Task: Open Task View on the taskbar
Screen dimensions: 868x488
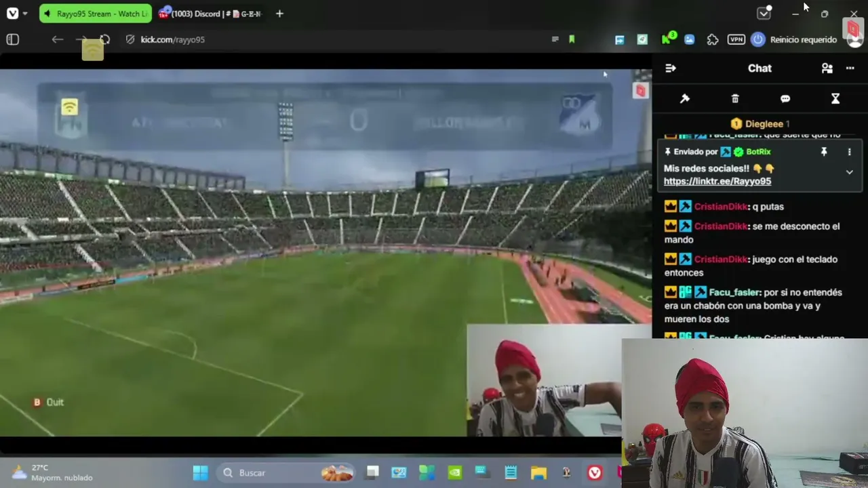Action: click(x=372, y=472)
